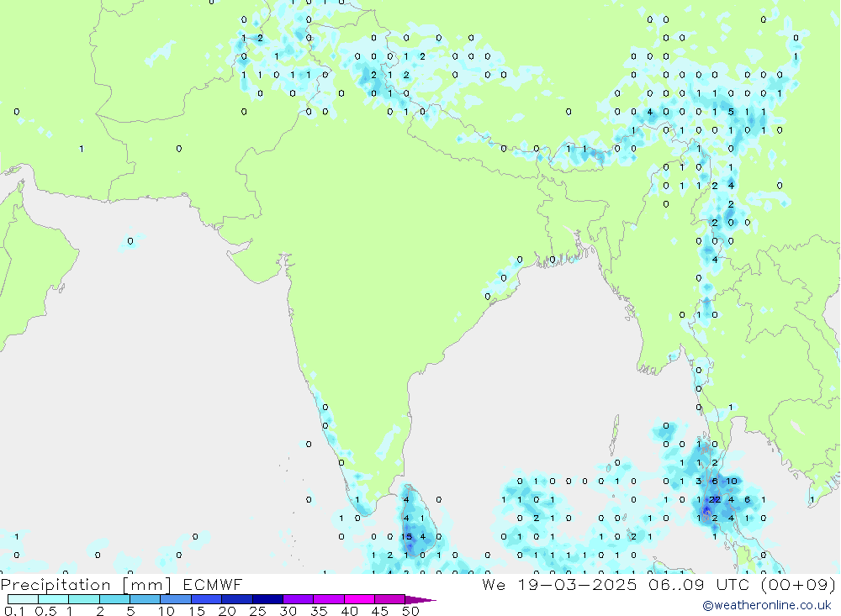This screenshot has height=616, width=841.
Task: Click the 2–5 mm legend color swatch
Action: [x=114, y=599]
